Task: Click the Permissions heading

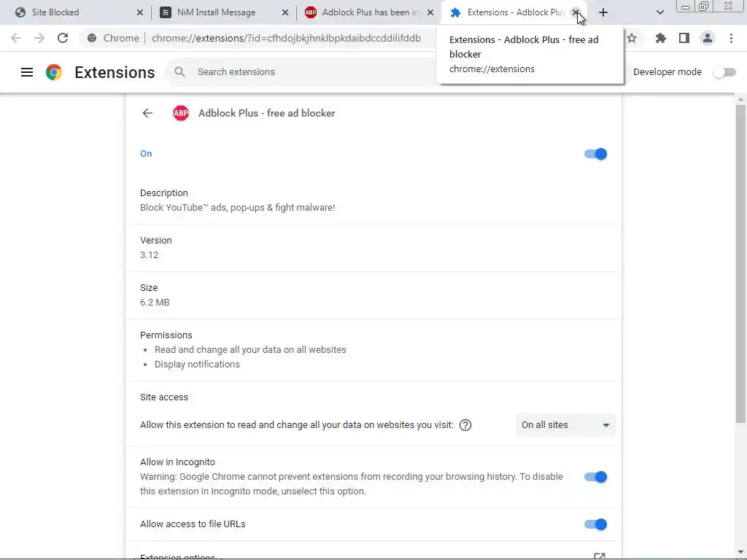Action: 166,335
